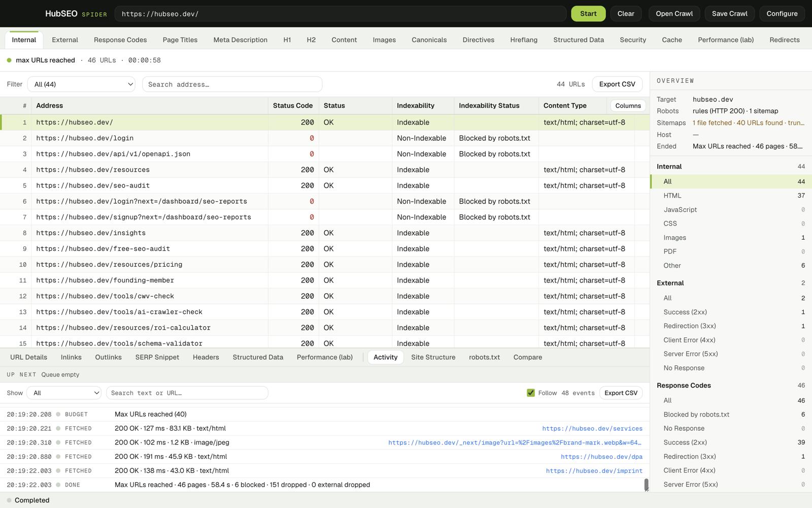This screenshot has height=508, width=812.
Task: Open the Redirects tab
Action: tap(784, 40)
